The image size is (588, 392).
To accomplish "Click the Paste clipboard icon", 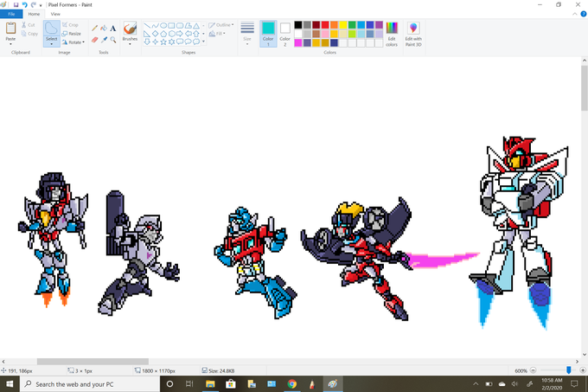I will [10, 29].
